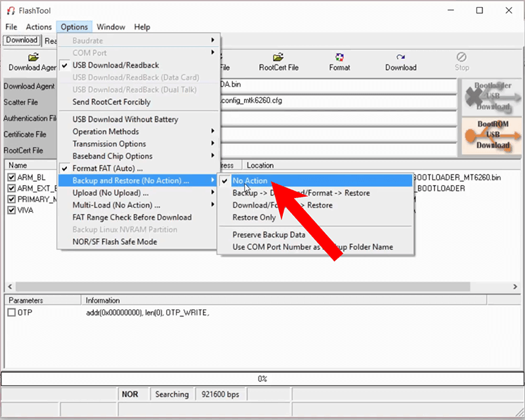
Task: Select the checked No Action option
Action: click(x=316, y=181)
